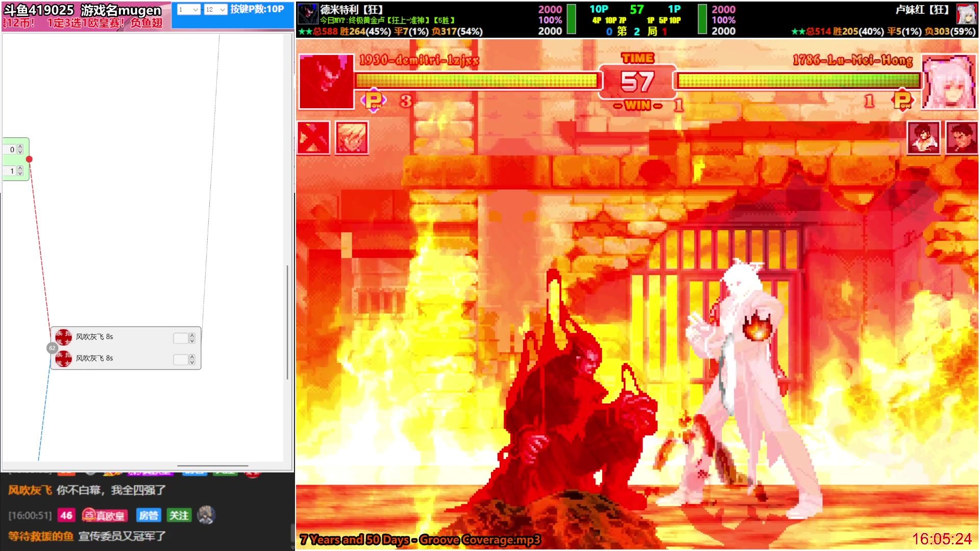Click the gray 62 match badge
The width and height of the screenshot is (980, 551).
tap(52, 348)
